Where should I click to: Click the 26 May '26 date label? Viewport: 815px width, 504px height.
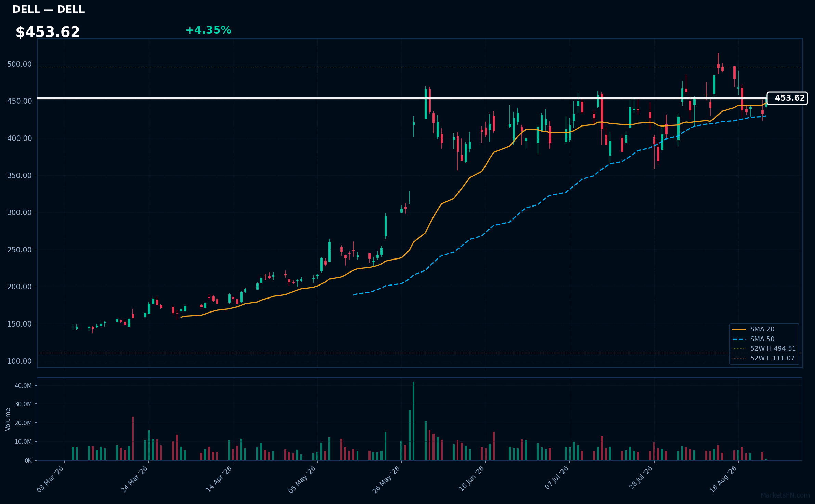point(386,479)
